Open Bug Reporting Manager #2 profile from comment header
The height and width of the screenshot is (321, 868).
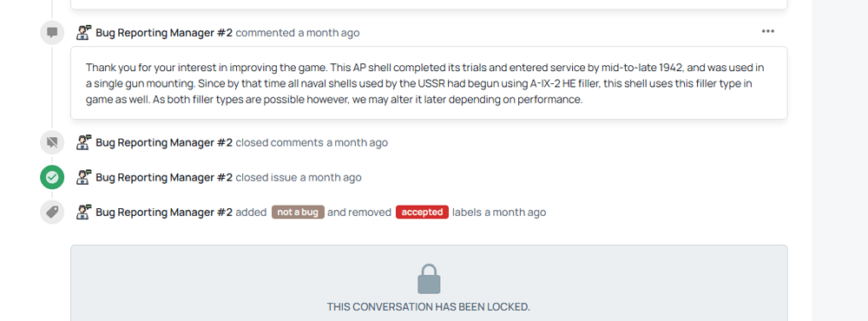(x=164, y=33)
